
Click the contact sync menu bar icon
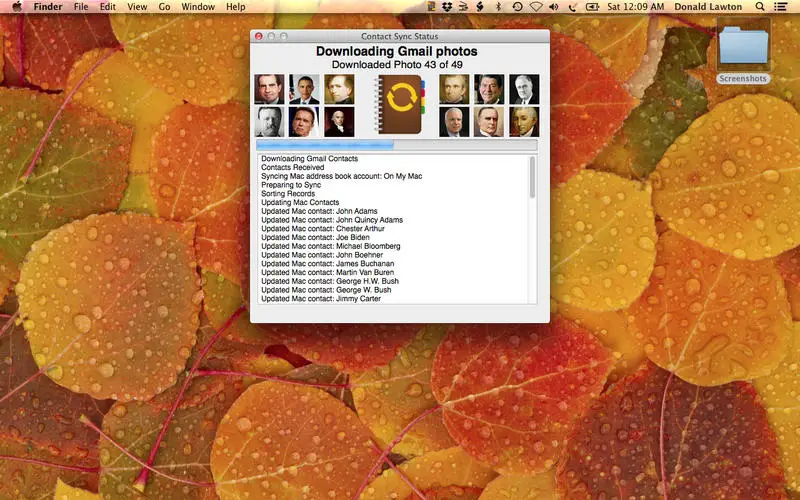pos(431,7)
